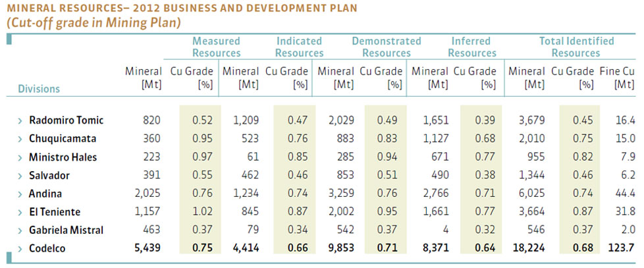Select Salvador total mineral 1,344
This screenshot has height=268, width=644.
pos(531,175)
